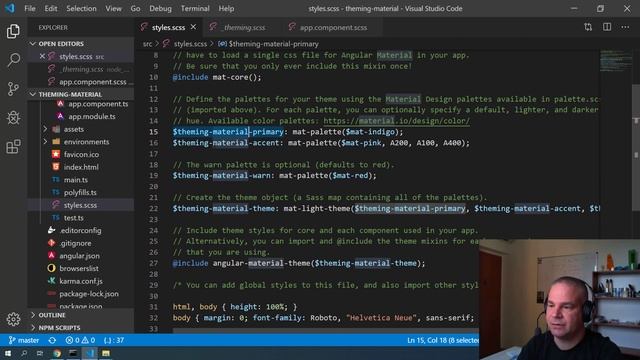Open Windows taskbar search
Screen dimensions: 640x360
[x=24, y=353]
